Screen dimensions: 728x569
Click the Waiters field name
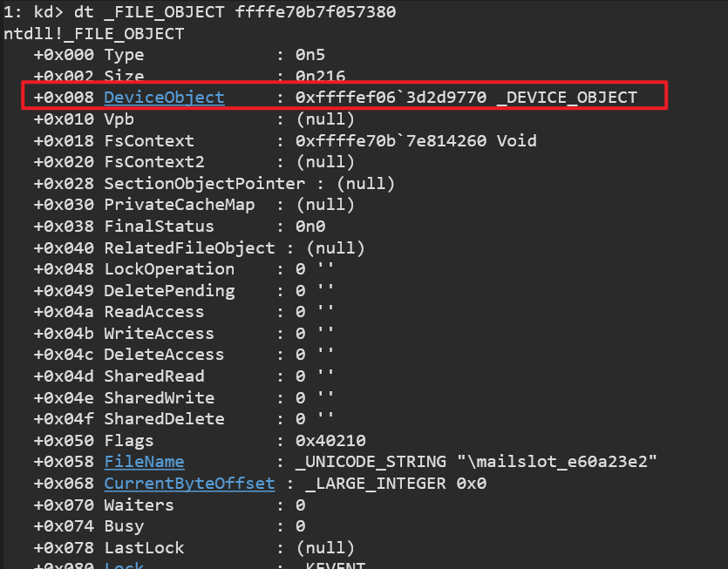[x=139, y=505]
